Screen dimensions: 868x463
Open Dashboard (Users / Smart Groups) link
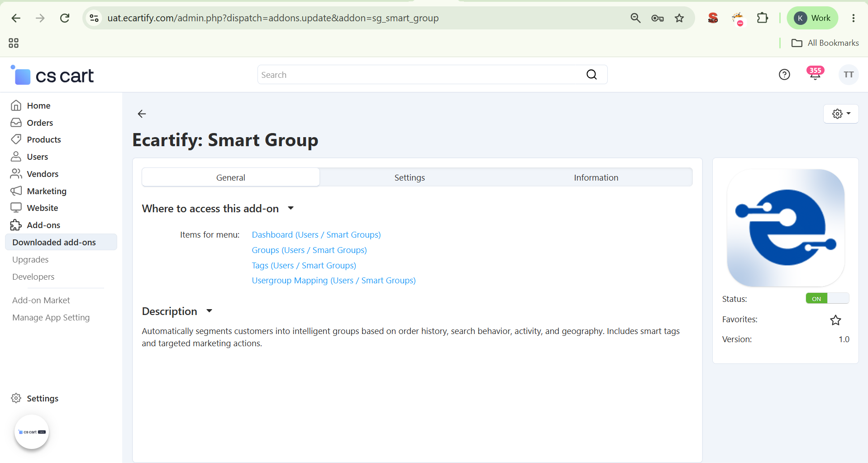pos(316,234)
